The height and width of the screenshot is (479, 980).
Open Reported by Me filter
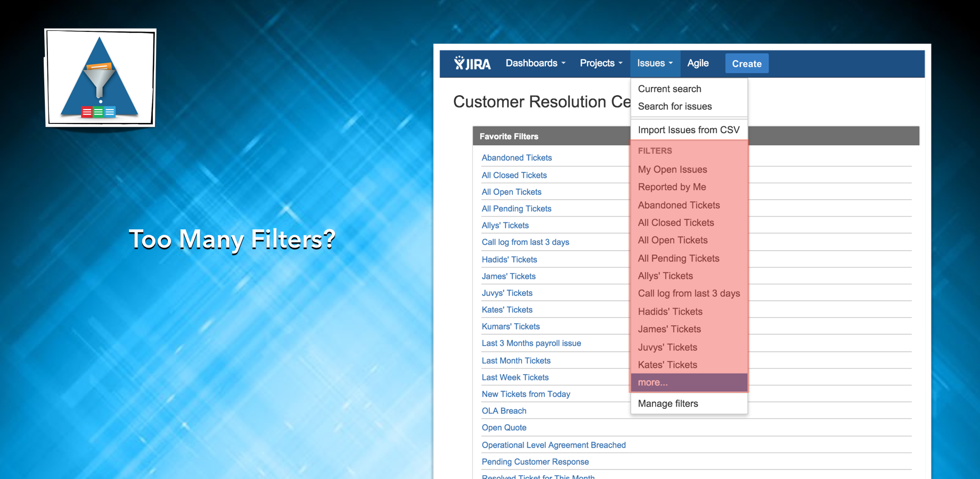click(689, 187)
